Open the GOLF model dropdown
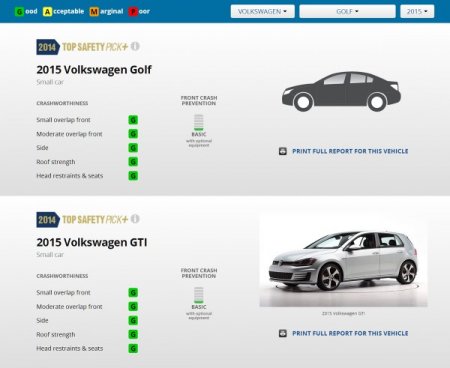The width and height of the screenshot is (450, 368). coord(347,11)
